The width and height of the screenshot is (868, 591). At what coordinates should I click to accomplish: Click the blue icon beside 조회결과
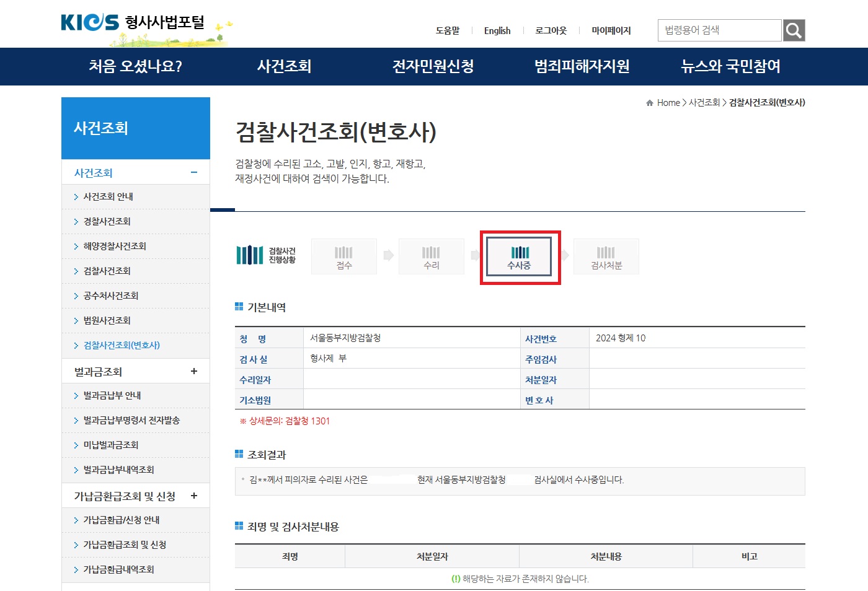tap(239, 453)
